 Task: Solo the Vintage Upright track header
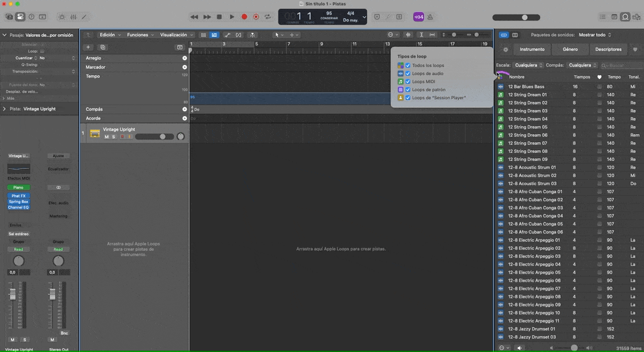(114, 137)
